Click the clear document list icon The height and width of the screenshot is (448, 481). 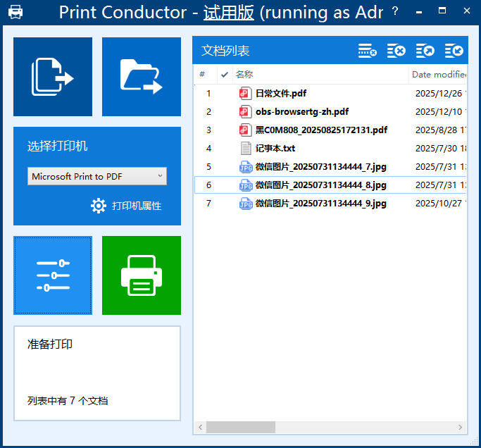396,51
